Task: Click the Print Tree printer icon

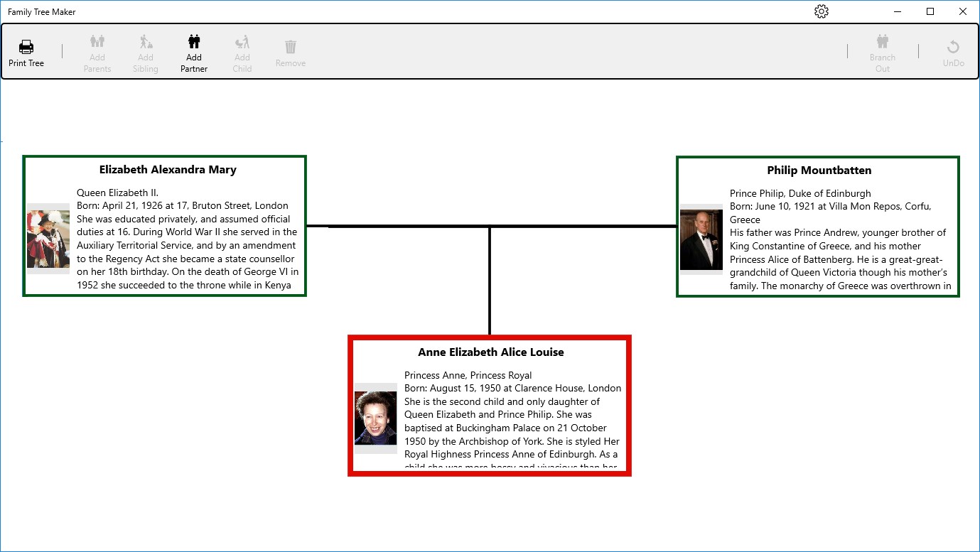Action: click(26, 47)
